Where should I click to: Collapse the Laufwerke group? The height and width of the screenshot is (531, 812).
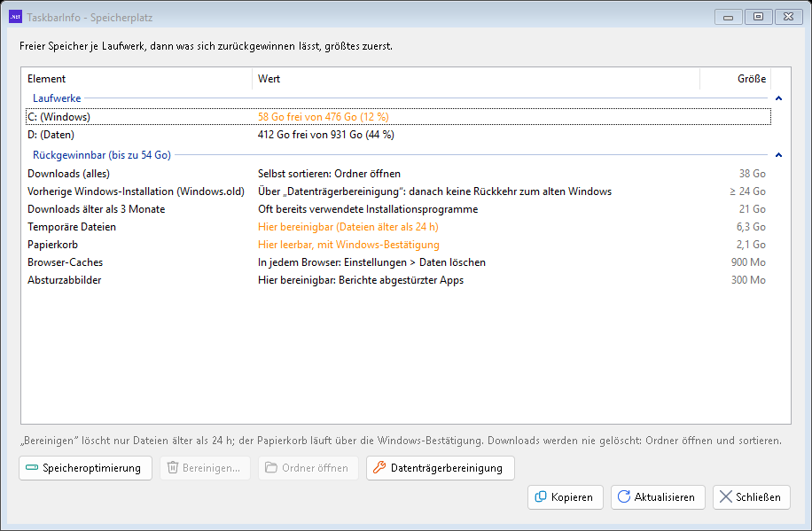[x=778, y=98]
